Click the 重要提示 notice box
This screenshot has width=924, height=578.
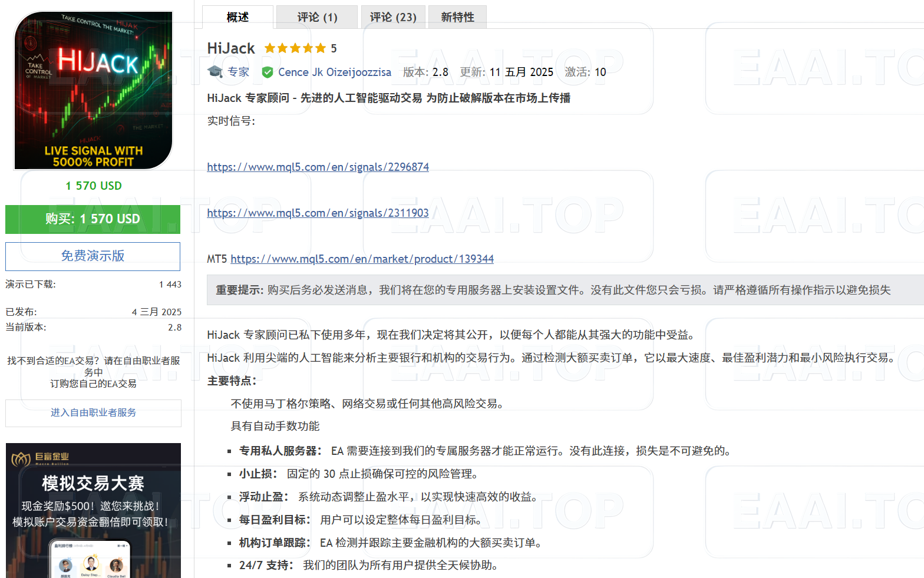point(565,290)
